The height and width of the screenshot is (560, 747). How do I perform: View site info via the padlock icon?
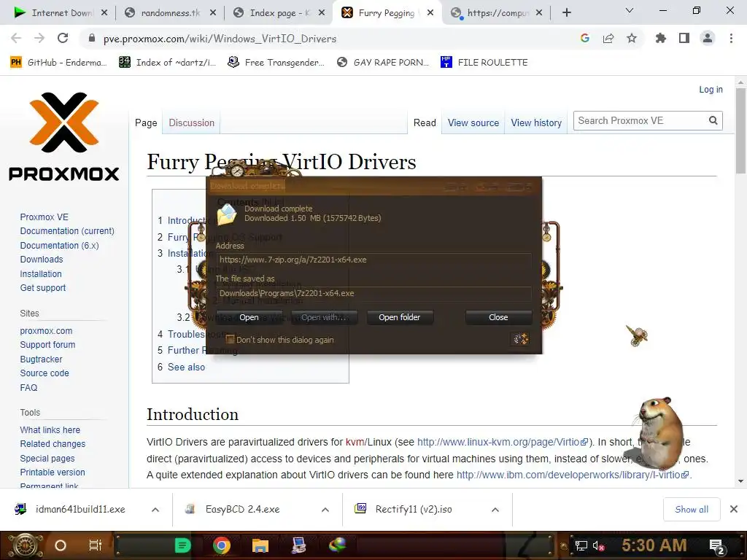(x=91, y=39)
